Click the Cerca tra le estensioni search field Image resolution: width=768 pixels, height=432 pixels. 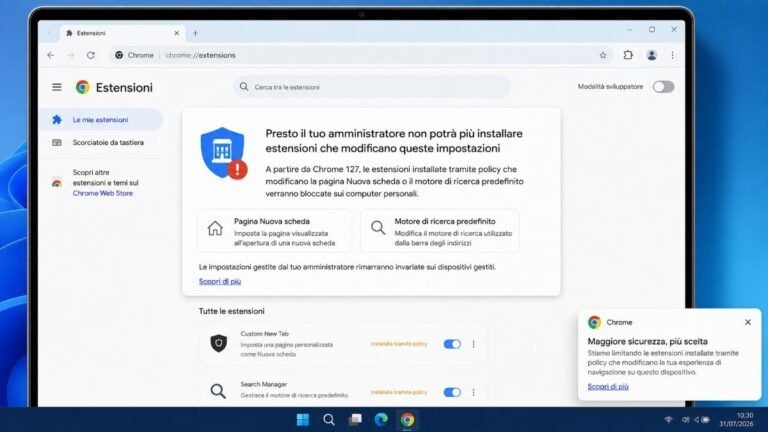point(372,87)
